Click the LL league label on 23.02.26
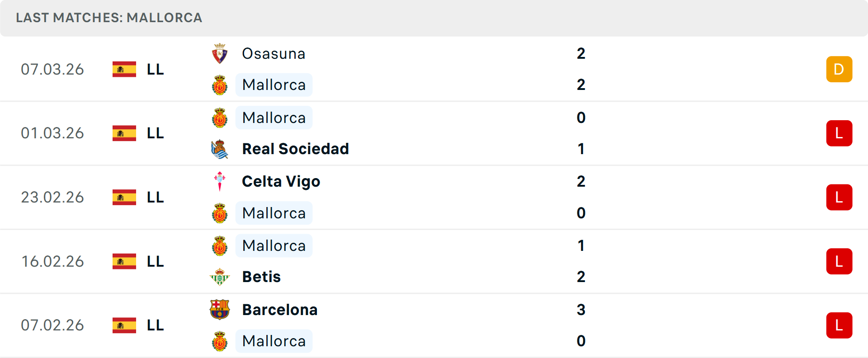 [155, 198]
